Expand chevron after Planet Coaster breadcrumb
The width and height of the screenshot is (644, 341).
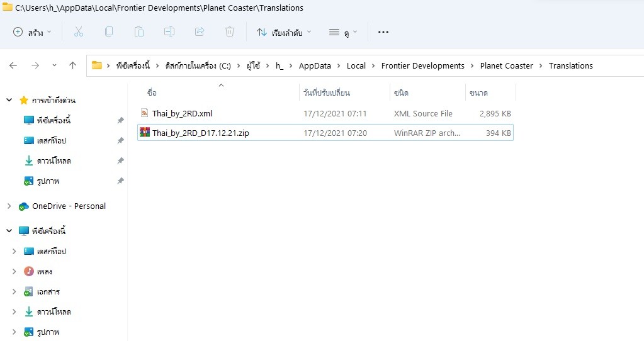coord(541,65)
